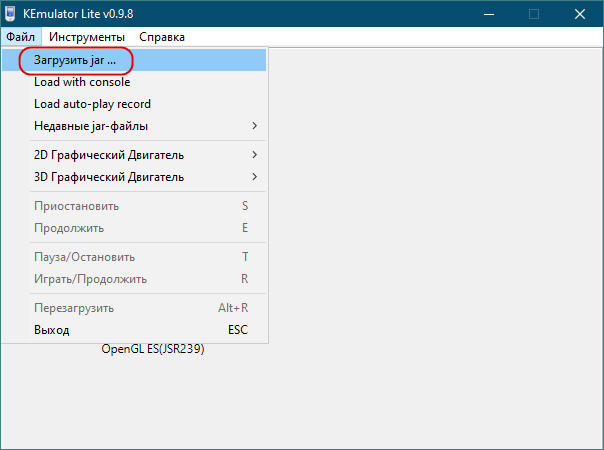This screenshot has height=450, width=604.
Task: Close the KEmulator Lite window
Action: 580,14
